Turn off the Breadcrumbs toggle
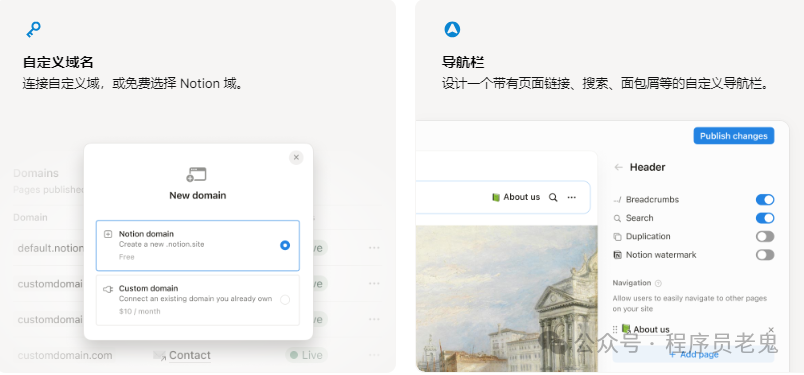The image size is (804, 375). click(765, 200)
